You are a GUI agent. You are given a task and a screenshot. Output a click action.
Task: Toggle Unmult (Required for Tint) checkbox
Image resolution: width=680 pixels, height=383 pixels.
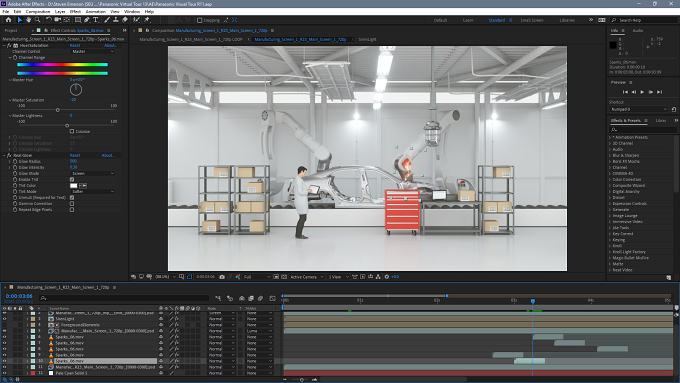72,197
